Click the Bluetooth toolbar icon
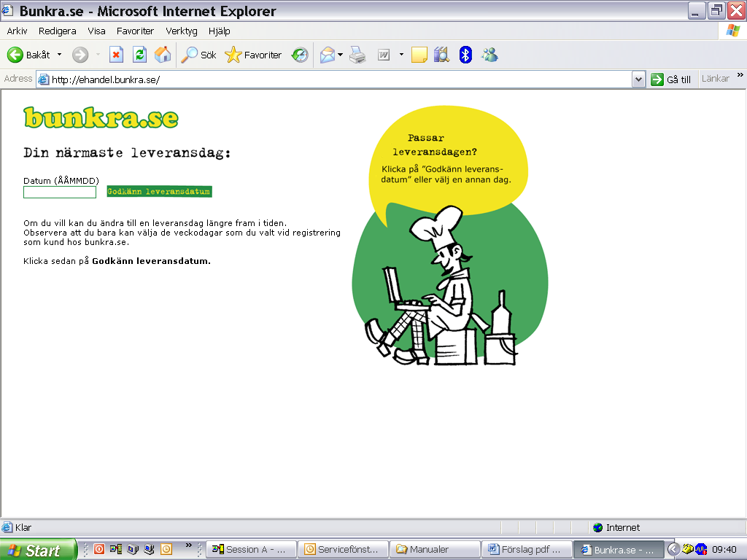Image resolution: width=747 pixels, height=560 pixels. tap(465, 55)
